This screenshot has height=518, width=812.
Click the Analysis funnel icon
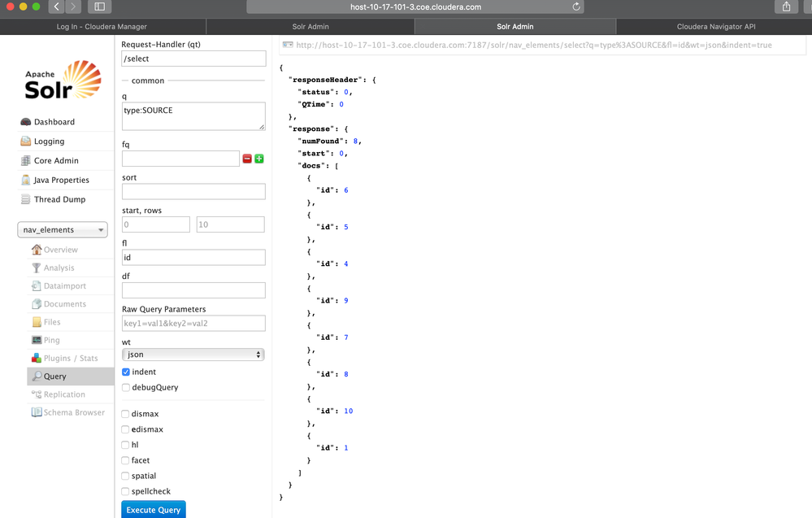tap(37, 268)
